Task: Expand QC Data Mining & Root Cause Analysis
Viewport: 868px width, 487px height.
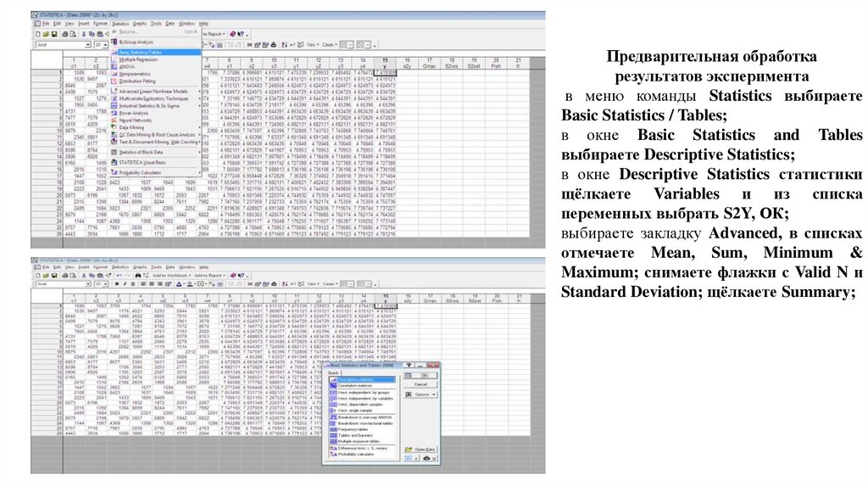Action: 156,135
